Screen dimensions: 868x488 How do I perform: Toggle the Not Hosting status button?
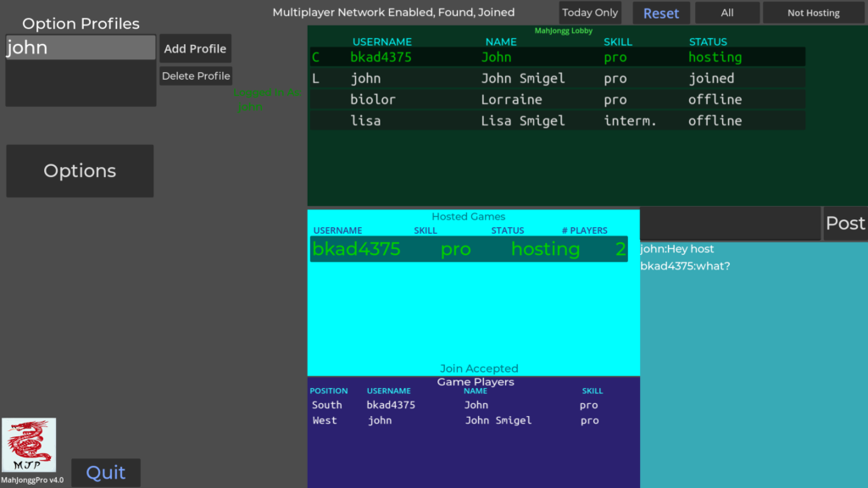tap(814, 13)
